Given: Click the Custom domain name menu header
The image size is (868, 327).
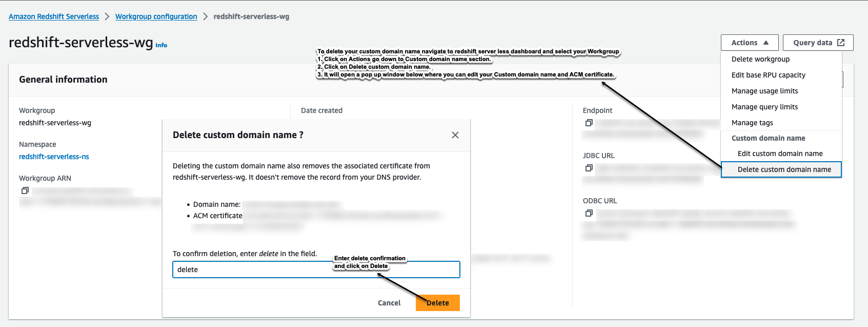Looking at the screenshot, I should pyautogui.click(x=768, y=138).
